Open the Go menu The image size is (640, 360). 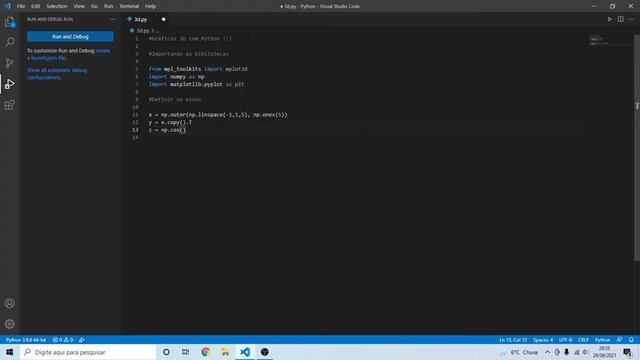tap(94, 6)
